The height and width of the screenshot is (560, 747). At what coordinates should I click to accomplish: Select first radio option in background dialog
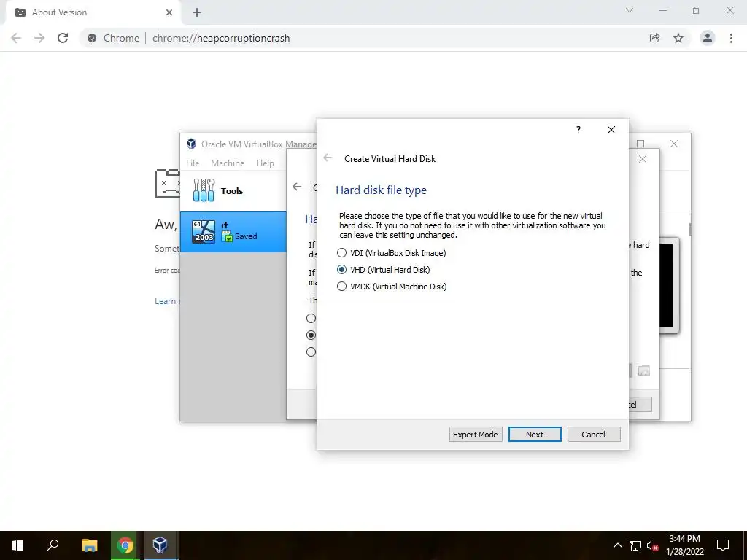click(311, 318)
